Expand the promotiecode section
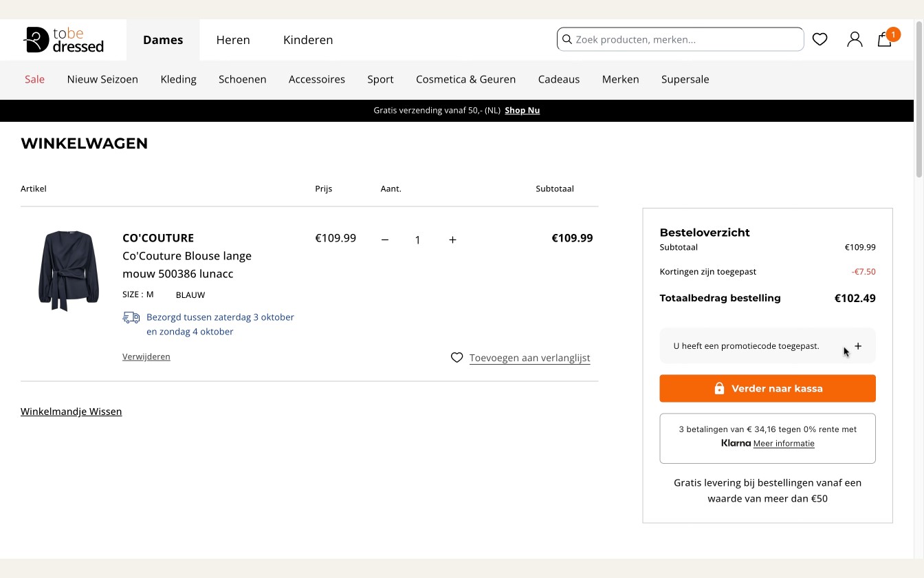924x578 pixels. (858, 346)
